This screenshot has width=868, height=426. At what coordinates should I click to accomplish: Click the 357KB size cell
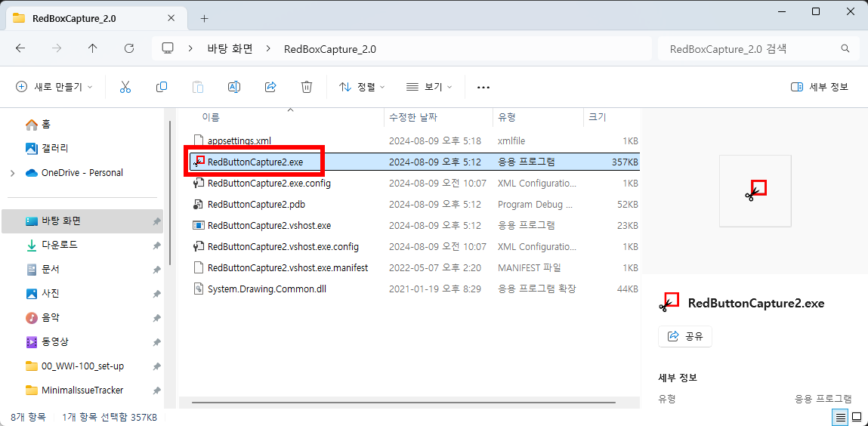pyautogui.click(x=625, y=162)
